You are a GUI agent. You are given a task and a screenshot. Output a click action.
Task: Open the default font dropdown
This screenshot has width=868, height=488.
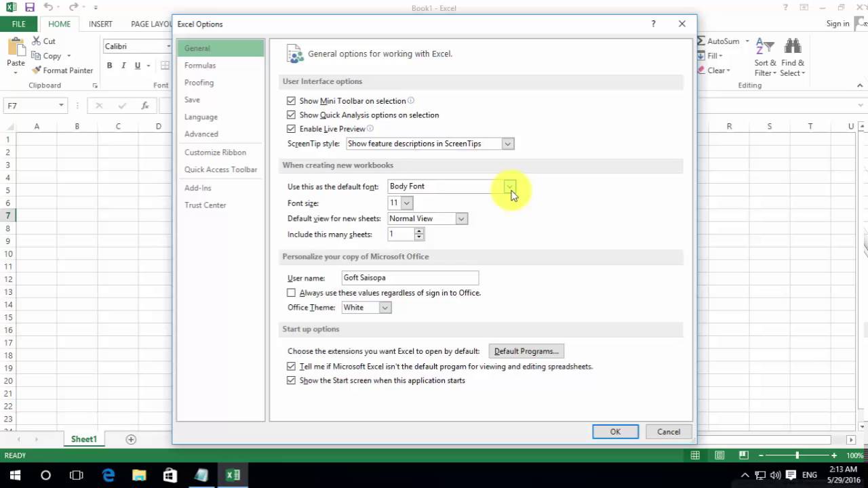510,186
